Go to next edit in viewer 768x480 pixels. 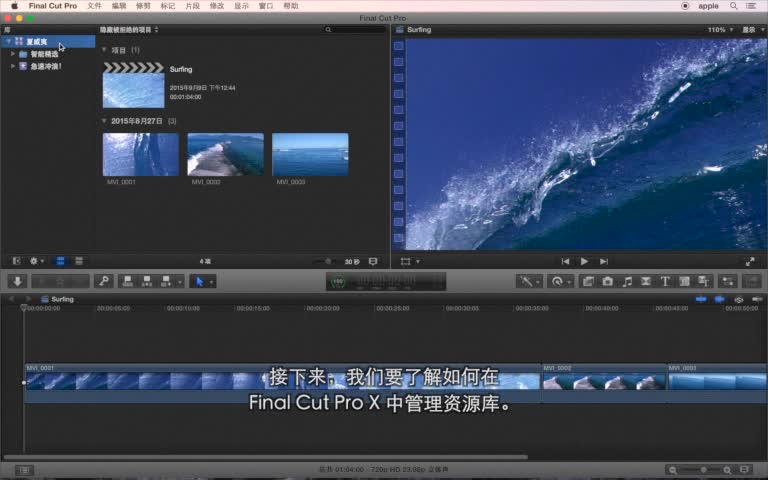[x=604, y=262]
